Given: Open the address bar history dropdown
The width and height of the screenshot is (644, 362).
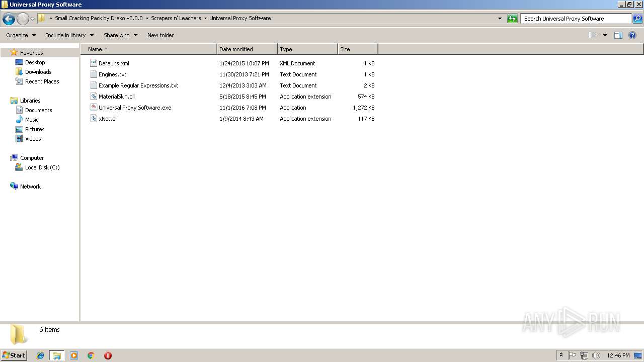Looking at the screenshot, I should tap(500, 19).
